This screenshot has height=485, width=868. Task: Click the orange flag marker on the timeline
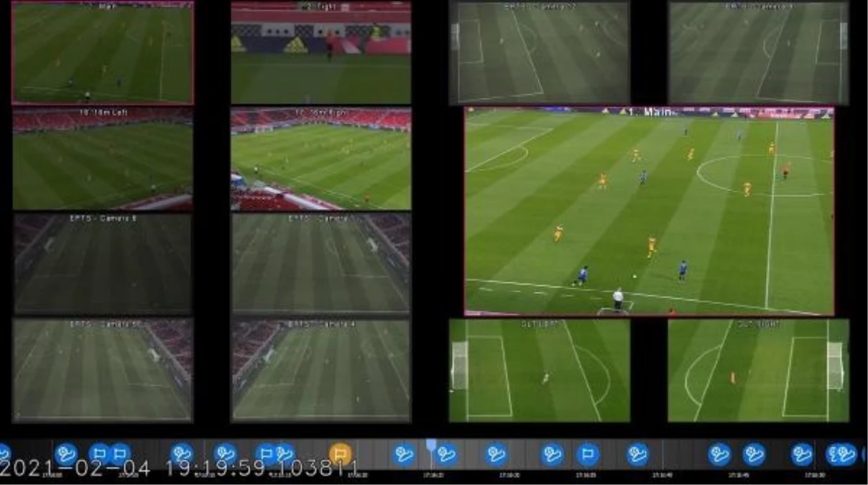pos(341,453)
